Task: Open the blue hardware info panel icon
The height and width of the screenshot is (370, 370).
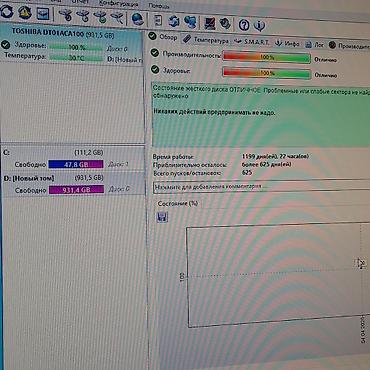Action: (x=43, y=14)
